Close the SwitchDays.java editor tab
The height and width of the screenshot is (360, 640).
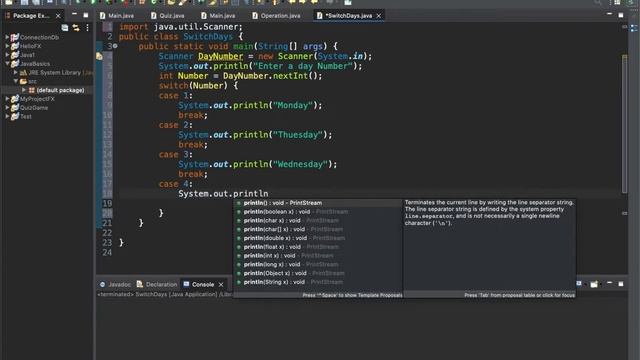click(379, 16)
